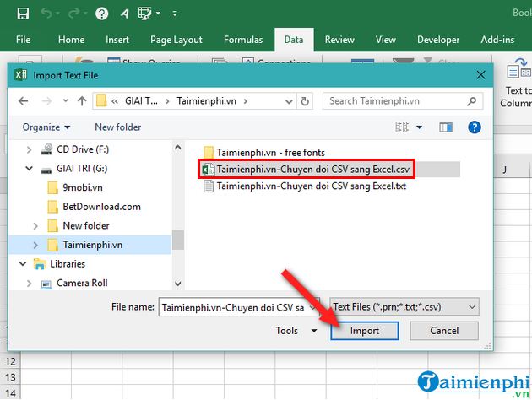
Task: Select Libraries in the tree
Action: click(x=68, y=264)
